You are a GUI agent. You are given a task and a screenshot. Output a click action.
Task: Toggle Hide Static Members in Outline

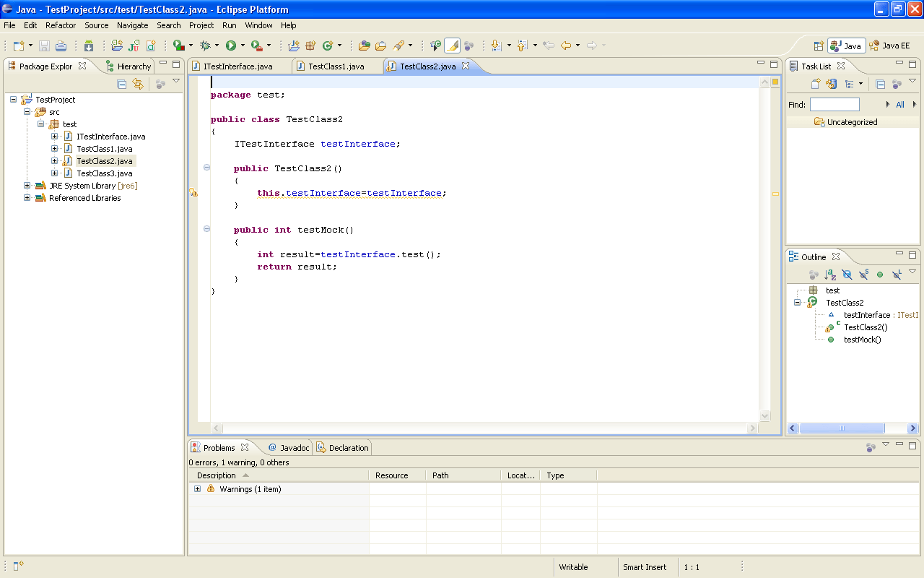coord(863,275)
